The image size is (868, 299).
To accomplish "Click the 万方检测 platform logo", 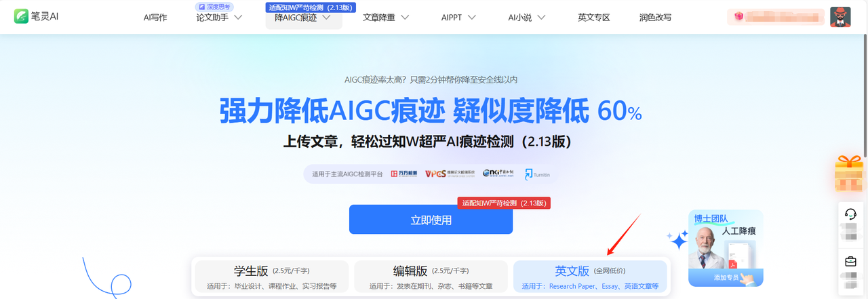I will tap(404, 174).
